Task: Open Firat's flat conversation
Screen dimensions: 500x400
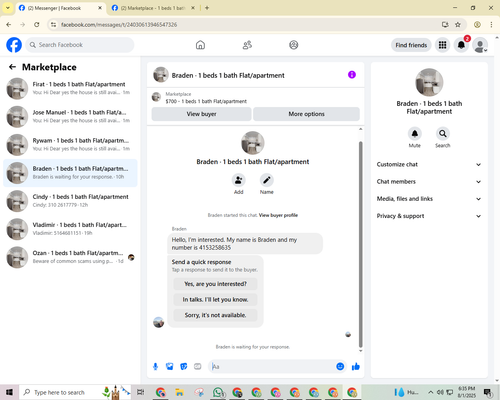Action: (x=70, y=89)
